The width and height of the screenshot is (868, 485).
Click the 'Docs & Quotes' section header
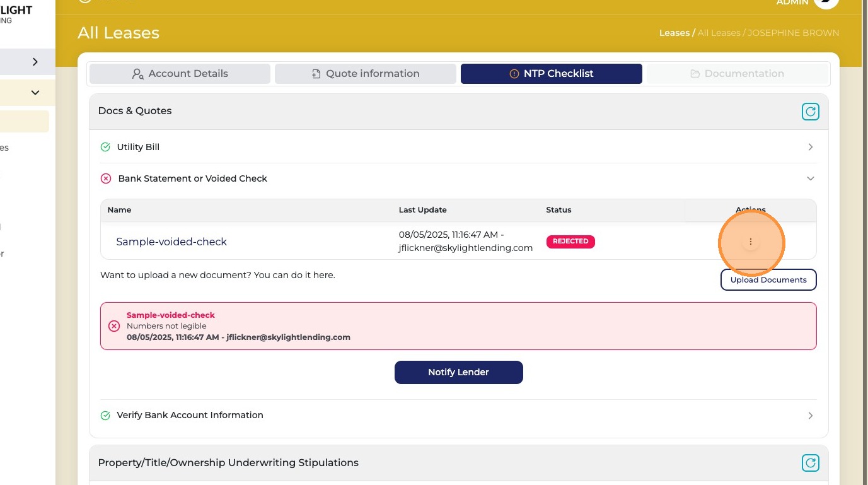[x=135, y=111]
